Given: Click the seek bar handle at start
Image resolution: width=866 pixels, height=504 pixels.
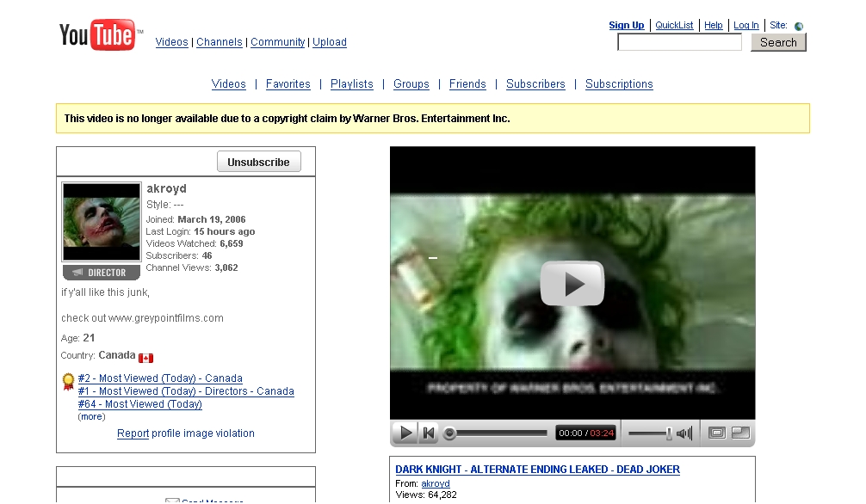Looking at the screenshot, I should 449,433.
